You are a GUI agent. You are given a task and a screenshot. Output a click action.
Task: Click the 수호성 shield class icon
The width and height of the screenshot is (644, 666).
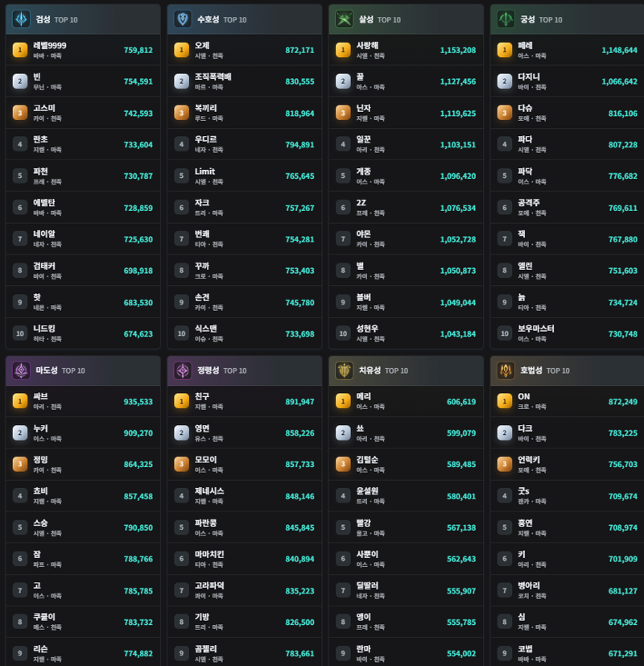tap(183, 19)
